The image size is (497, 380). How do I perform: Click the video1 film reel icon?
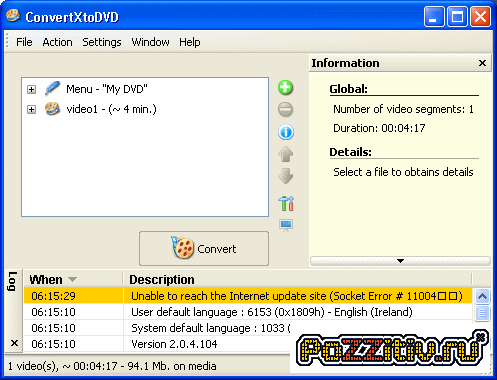click(52, 109)
